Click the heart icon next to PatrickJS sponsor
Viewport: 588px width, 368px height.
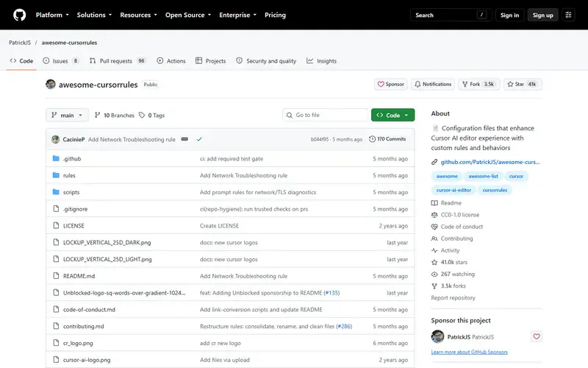537,336
